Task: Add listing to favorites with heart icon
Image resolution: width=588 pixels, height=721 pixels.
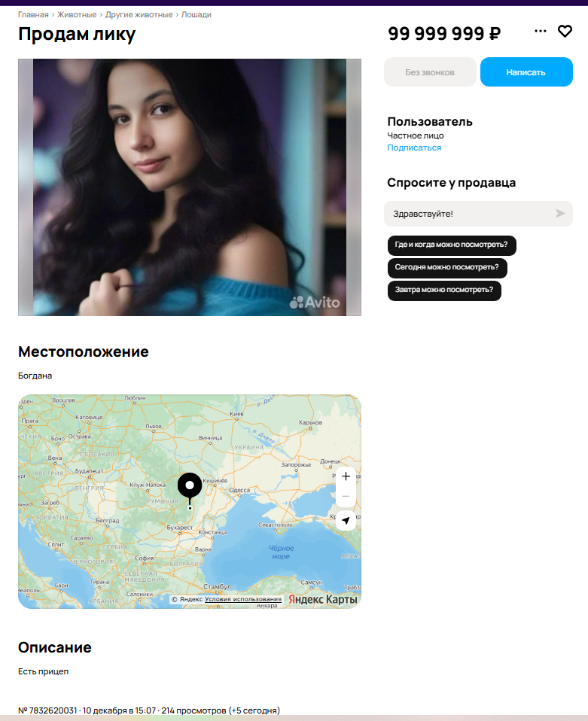Action: (565, 32)
